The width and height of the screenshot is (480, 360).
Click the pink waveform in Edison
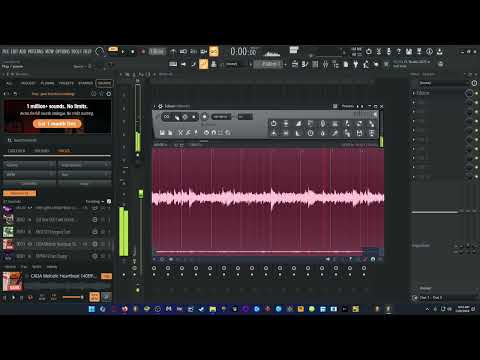[x=268, y=198]
